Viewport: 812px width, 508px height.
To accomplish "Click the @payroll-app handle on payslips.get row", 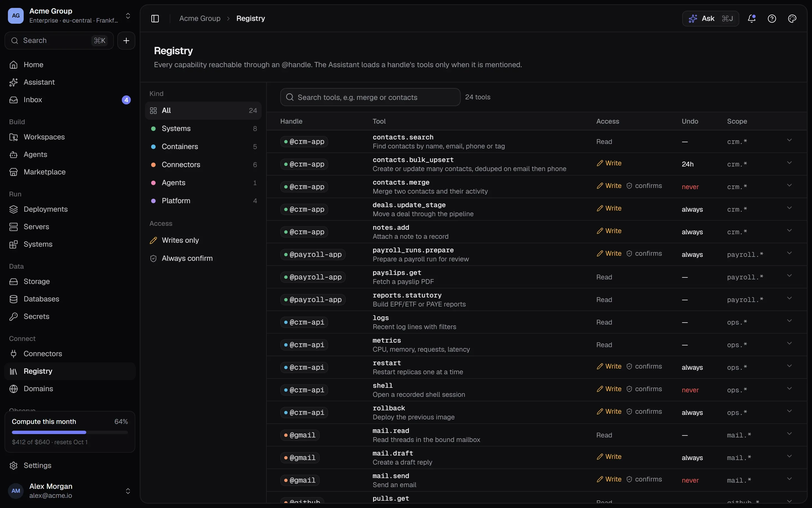I will pyautogui.click(x=313, y=277).
